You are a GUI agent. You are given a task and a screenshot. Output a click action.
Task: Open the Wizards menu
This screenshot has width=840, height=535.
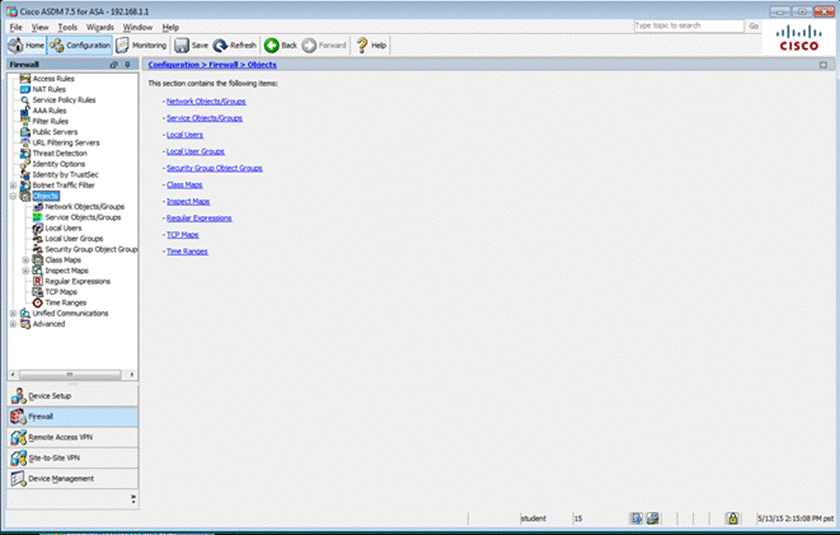[100, 27]
